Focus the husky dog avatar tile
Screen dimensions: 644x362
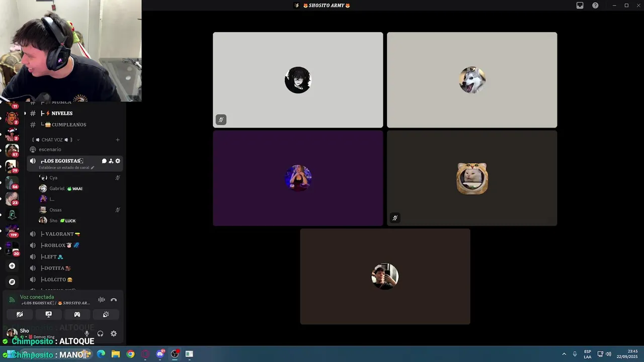pyautogui.click(x=472, y=80)
